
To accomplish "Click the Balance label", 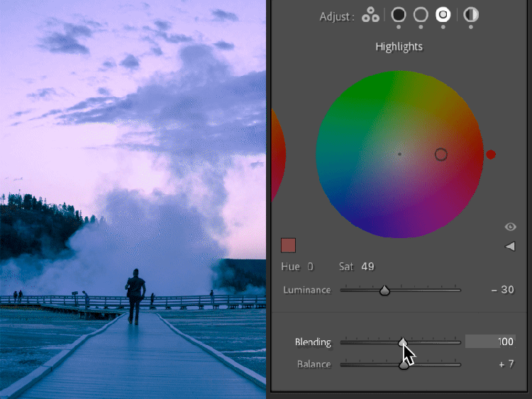I will coord(314,364).
